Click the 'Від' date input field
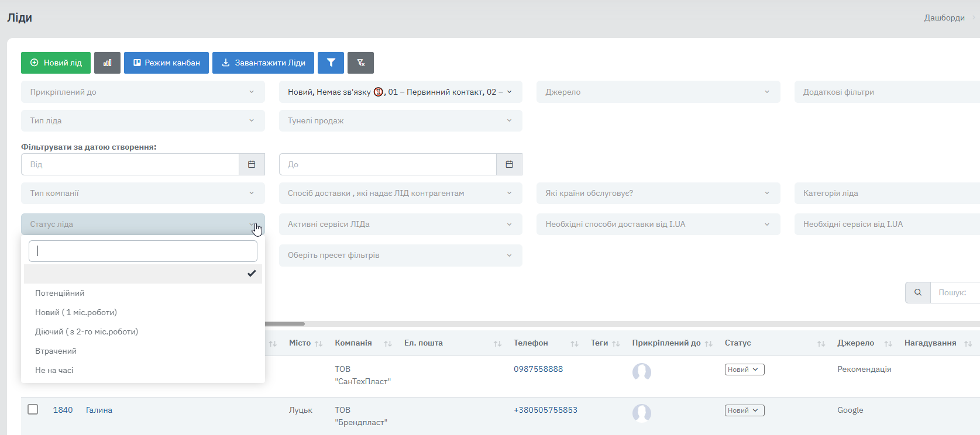Screen dimensions: 980x435 130,164
